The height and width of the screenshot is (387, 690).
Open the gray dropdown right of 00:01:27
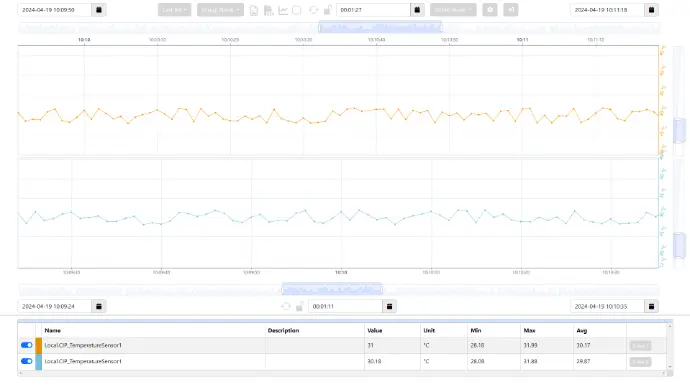(x=453, y=10)
